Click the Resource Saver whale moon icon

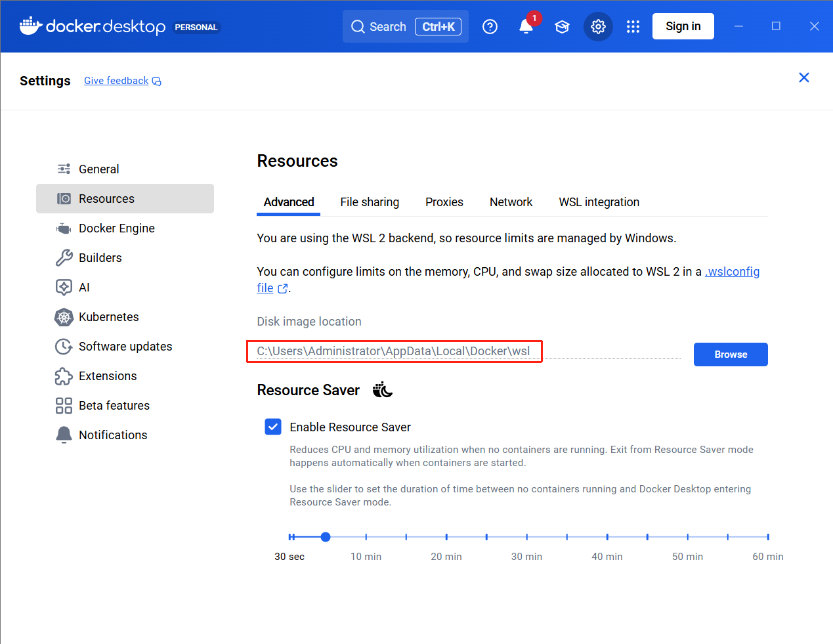click(382, 390)
